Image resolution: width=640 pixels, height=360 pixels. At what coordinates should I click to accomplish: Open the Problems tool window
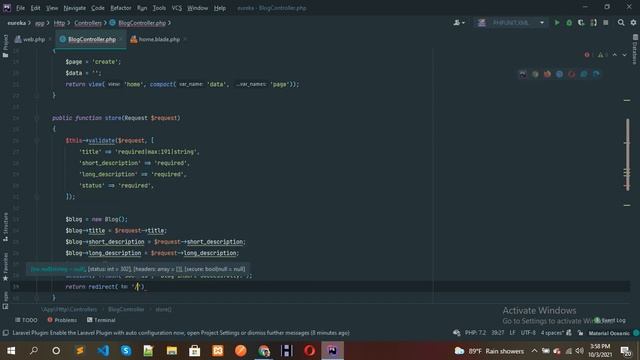coord(62,320)
